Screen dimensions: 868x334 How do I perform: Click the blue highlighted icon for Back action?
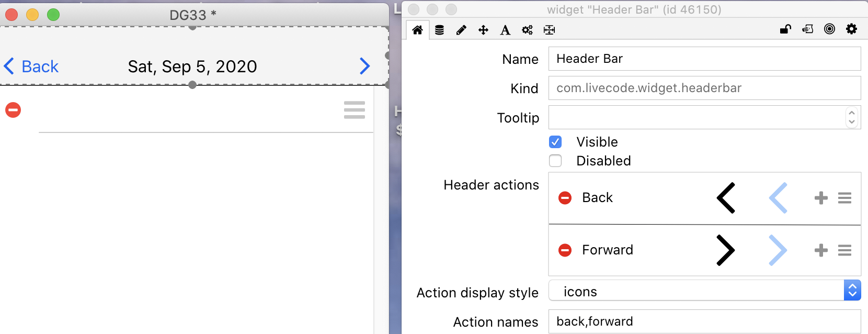[778, 198]
